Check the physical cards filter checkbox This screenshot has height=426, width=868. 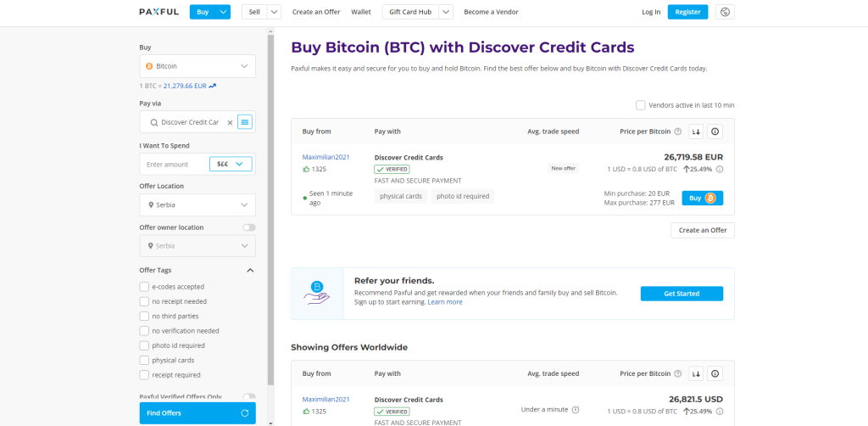[144, 360]
